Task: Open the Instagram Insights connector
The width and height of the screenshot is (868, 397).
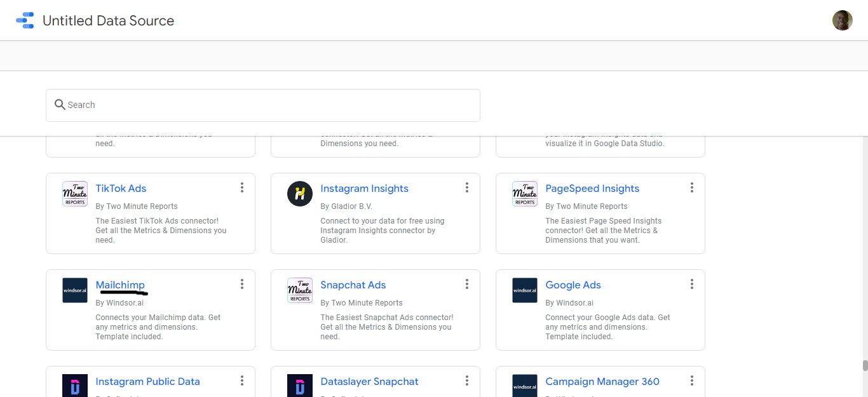Action: [x=364, y=189]
